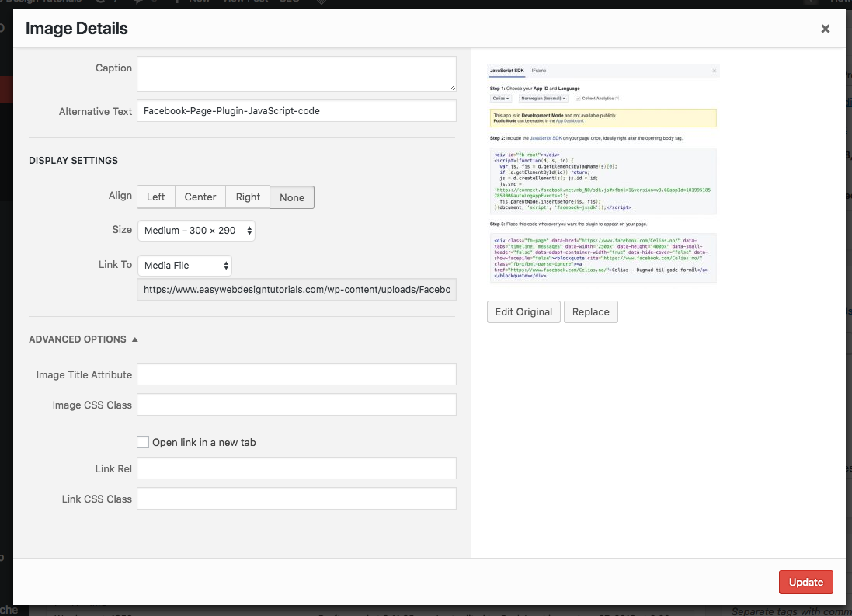
Task: Click the Image Details title
Action: click(77, 28)
